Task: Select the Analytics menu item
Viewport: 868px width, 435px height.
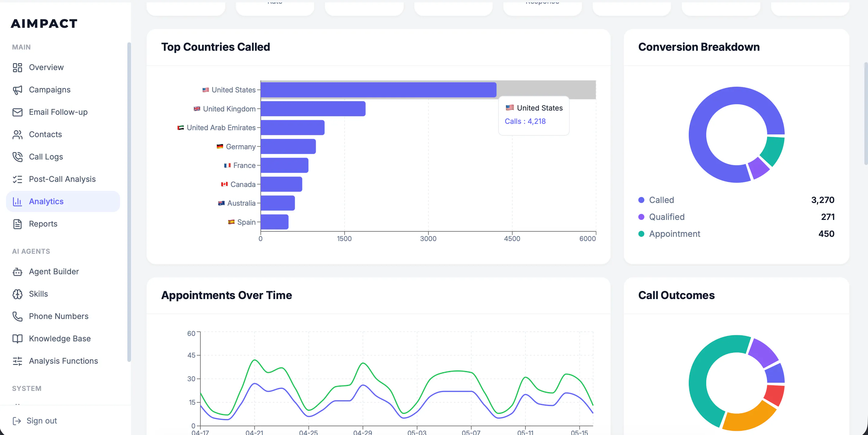Action: (63, 201)
